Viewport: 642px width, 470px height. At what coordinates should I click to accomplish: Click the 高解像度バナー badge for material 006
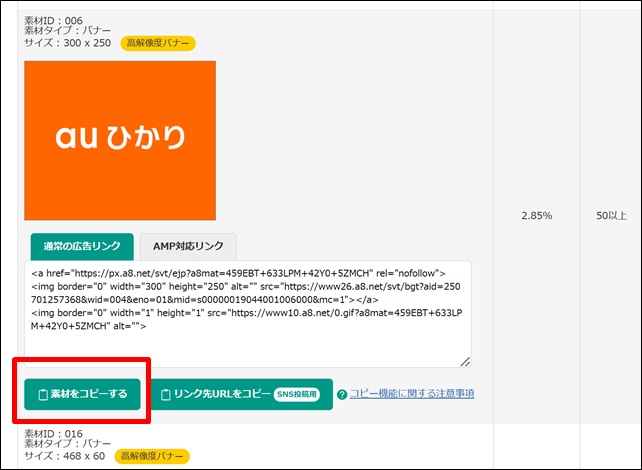158,43
